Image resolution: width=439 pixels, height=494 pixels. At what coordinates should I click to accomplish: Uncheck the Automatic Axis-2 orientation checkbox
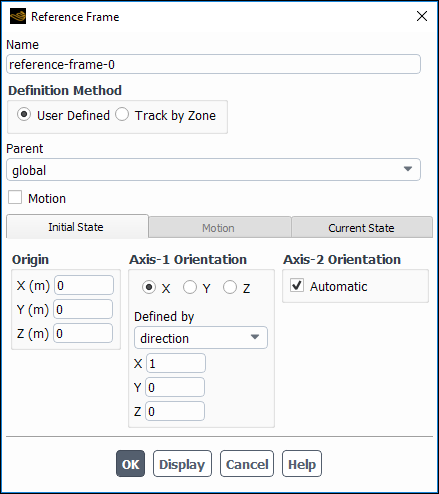(297, 285)
